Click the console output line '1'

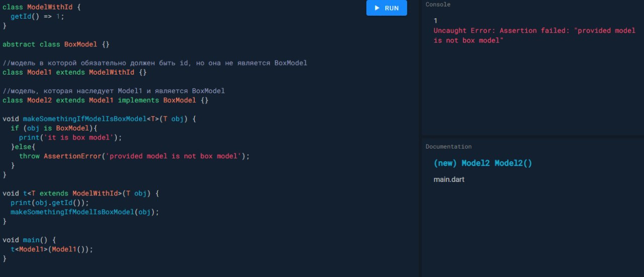[436, 21]
